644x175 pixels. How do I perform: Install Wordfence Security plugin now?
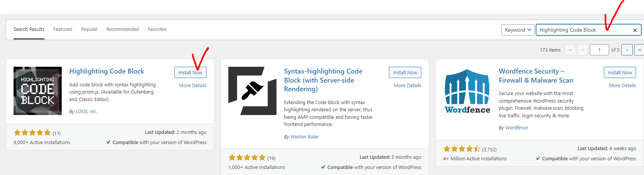tap(620, 72)
